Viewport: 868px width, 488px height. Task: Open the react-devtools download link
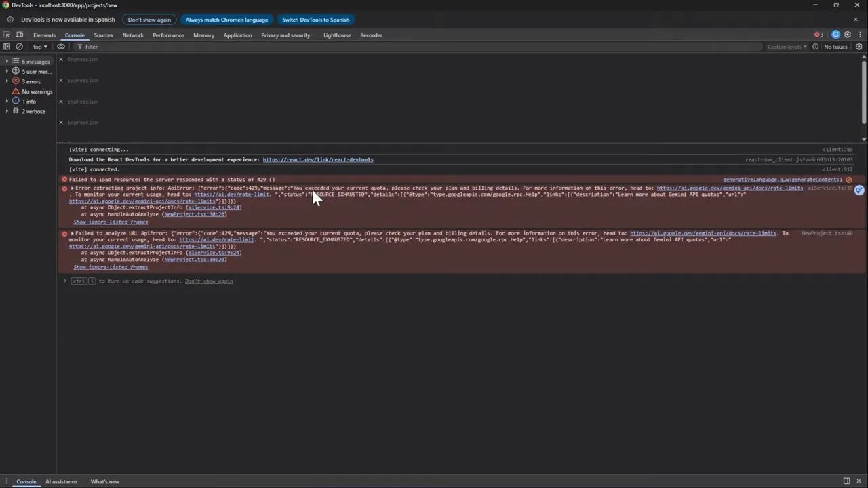pos(318,159)
